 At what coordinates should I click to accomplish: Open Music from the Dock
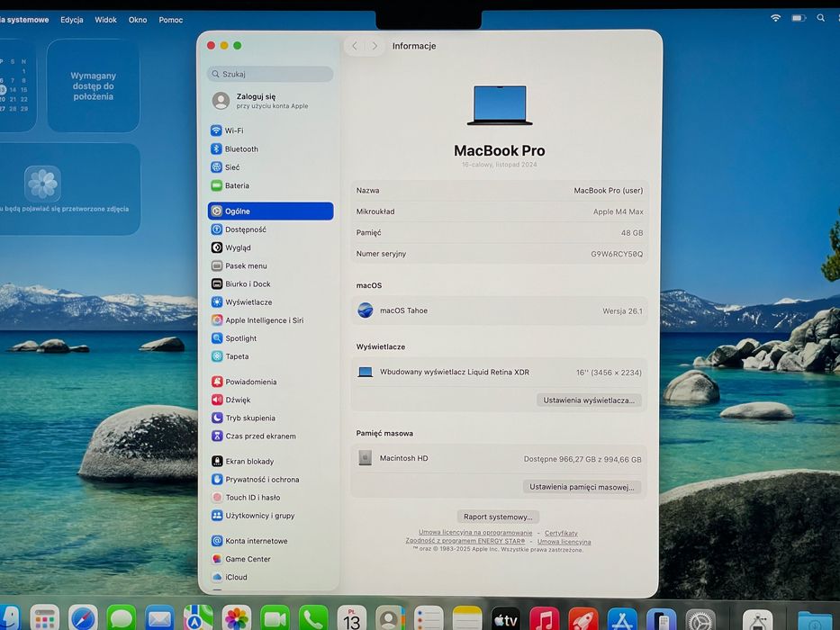pos(545,620)
